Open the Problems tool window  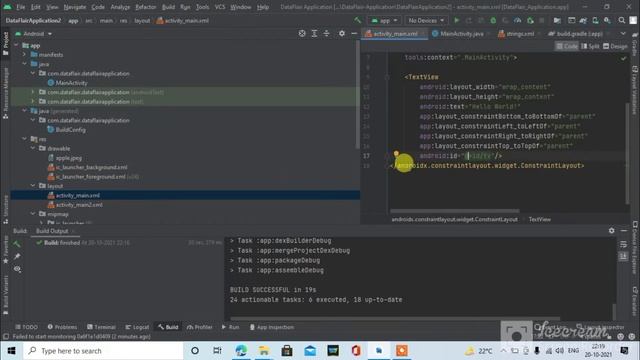point(62,327)
